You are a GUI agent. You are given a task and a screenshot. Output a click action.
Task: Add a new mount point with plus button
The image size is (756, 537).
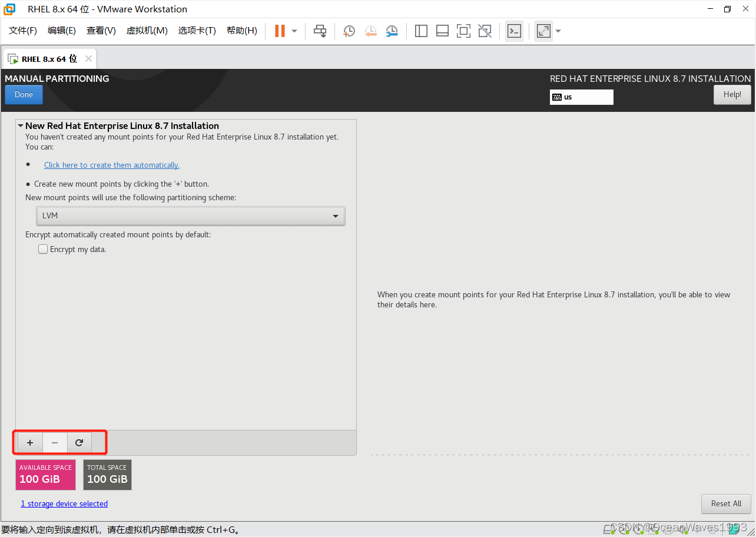(x=30, y=443)
